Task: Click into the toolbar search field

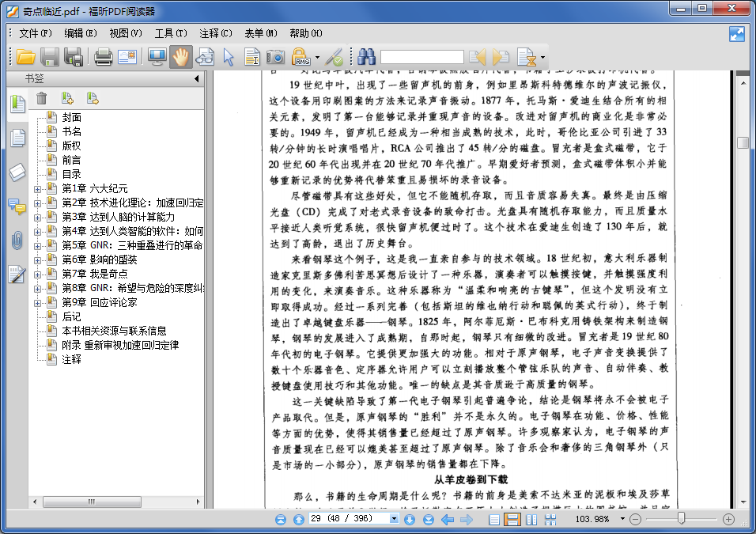Action: point(421,58)
